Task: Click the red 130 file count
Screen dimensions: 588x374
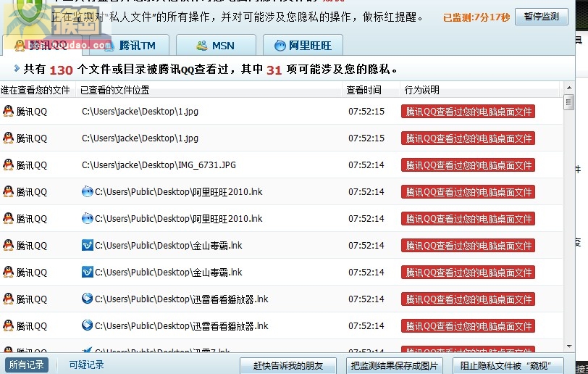Action: click(x=61, y=70)
